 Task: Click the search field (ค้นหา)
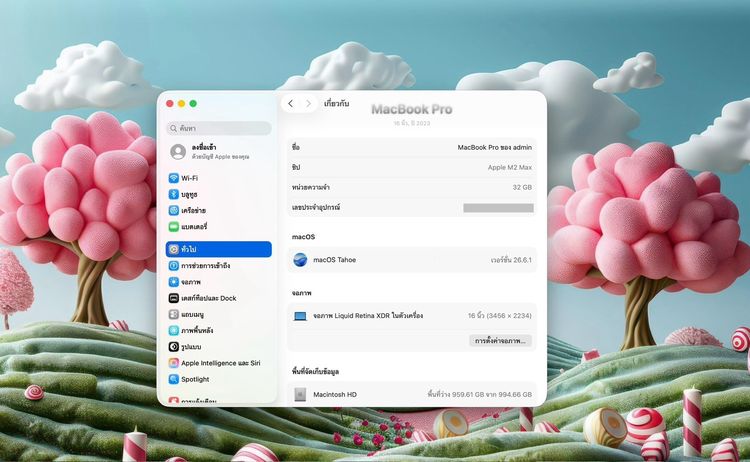coord(219,128)
